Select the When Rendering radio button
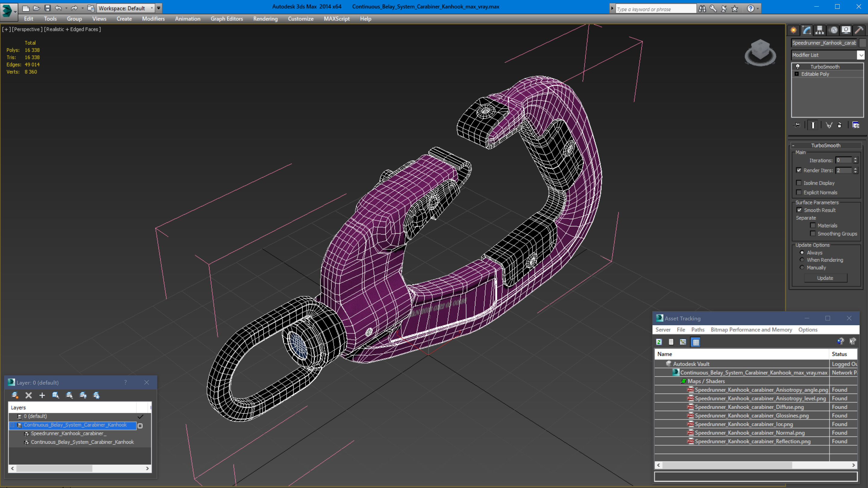Screen dimensions: 868x488 802,260
